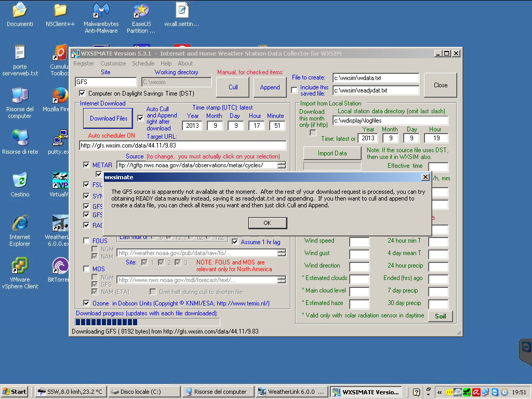
Task: Enable the FOUS checkbox
Action: pos(86,241)
